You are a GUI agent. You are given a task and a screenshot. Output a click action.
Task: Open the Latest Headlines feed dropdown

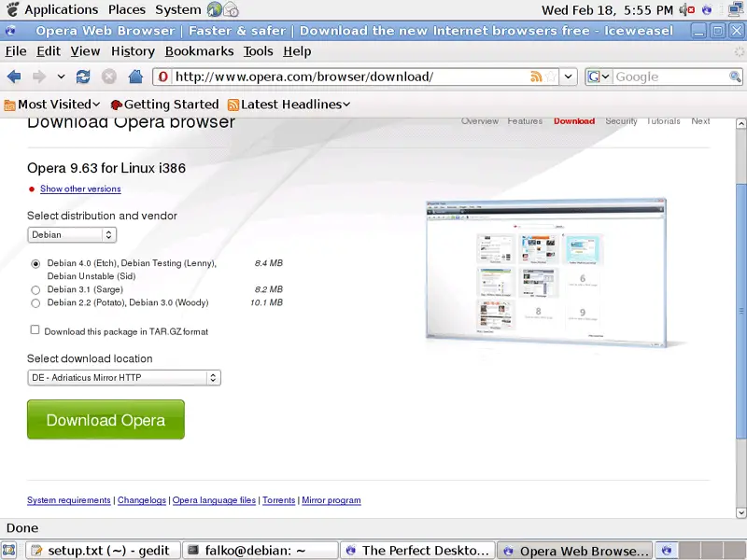(289, 105)
